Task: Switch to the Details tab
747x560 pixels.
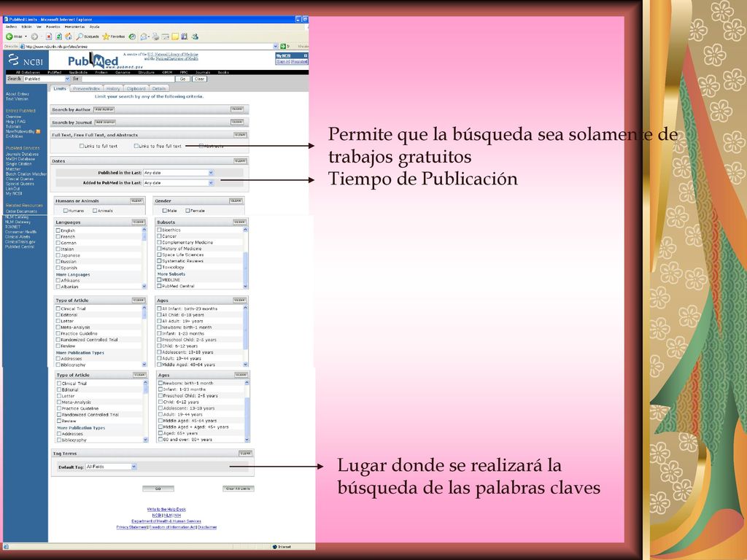Action: click(x=158, y=88)
